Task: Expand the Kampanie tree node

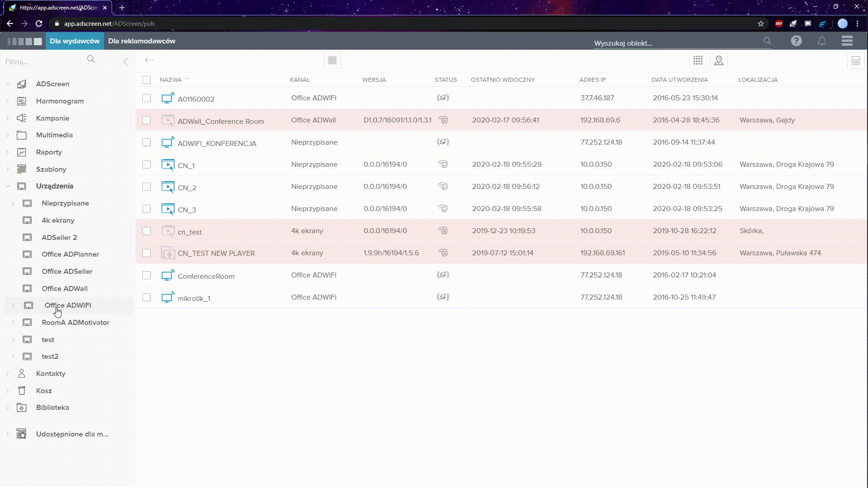Action: [x=8, y=118]
